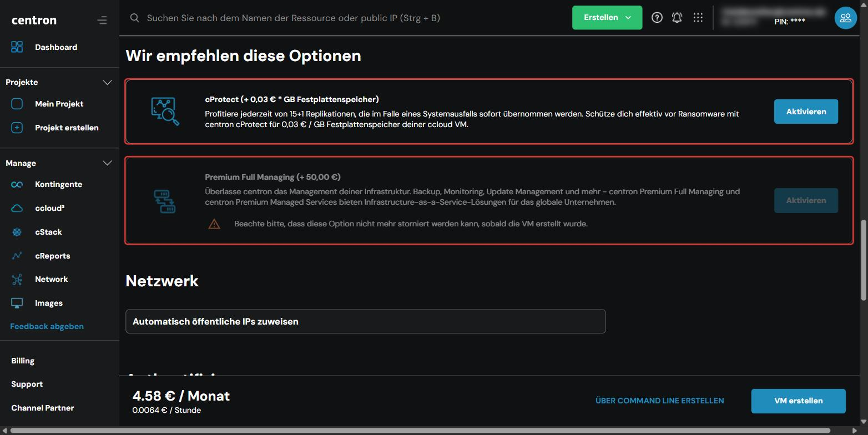The width and height of the screenshot is (868, 435).
Task: Open the user account avatar icon
Action: [x=846, y=18]
